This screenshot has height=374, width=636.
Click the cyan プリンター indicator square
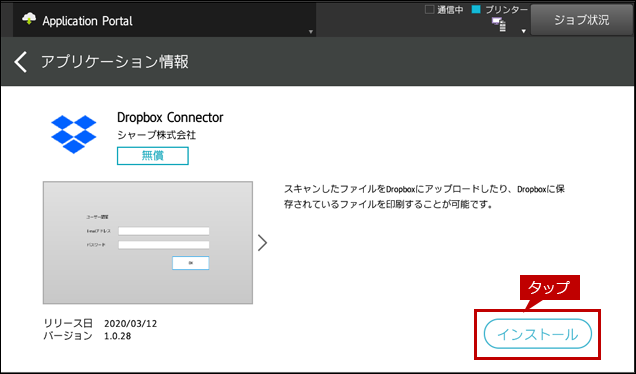[476, 9]
